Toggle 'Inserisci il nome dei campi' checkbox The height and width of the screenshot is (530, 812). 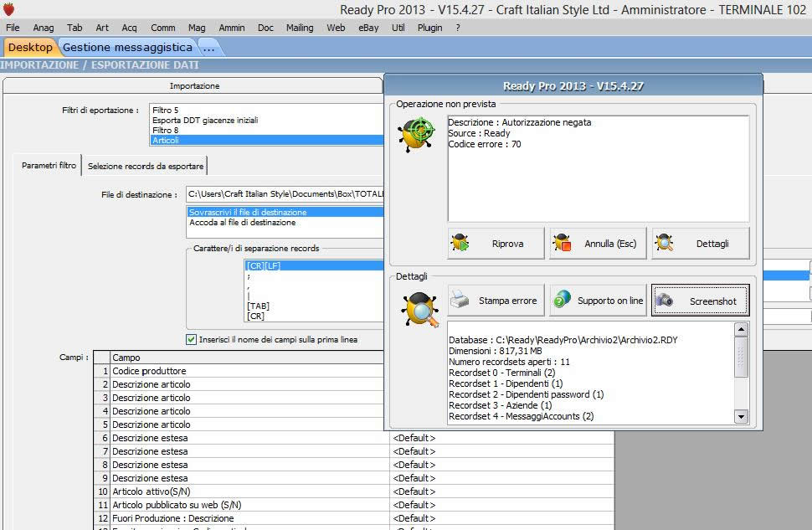tap(191, 339)
